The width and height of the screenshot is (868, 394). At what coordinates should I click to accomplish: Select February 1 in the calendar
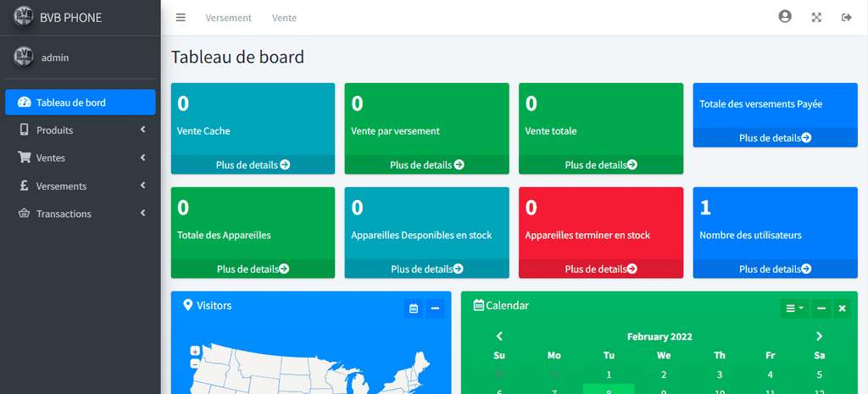point(609,375)
